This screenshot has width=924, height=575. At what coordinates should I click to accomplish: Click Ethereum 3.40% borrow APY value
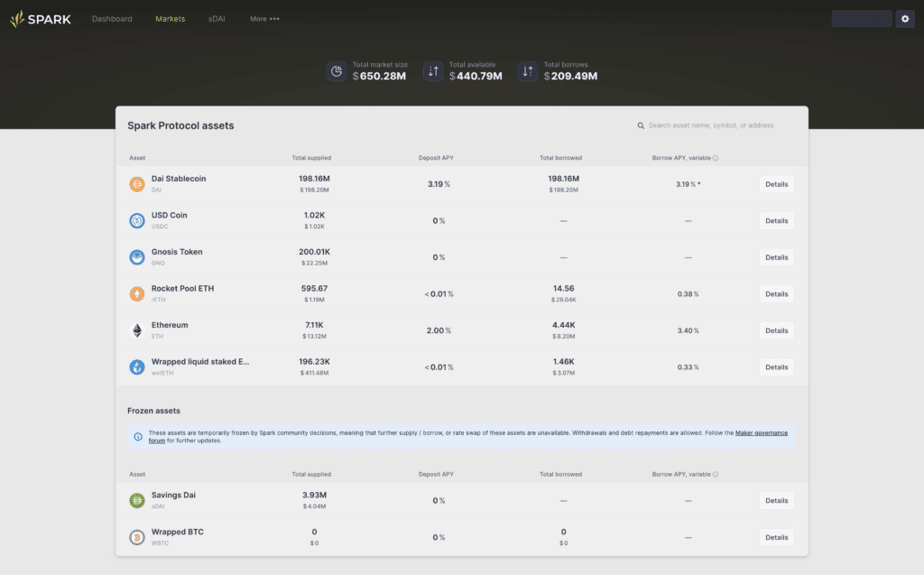(688, 331)
